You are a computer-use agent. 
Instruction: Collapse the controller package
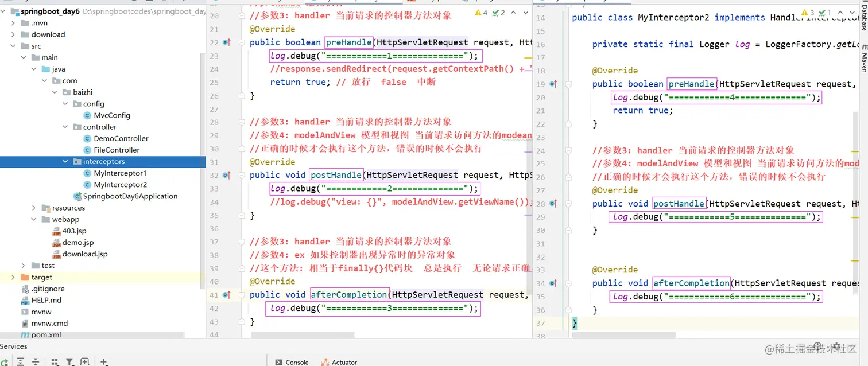[x=65, y=127]
